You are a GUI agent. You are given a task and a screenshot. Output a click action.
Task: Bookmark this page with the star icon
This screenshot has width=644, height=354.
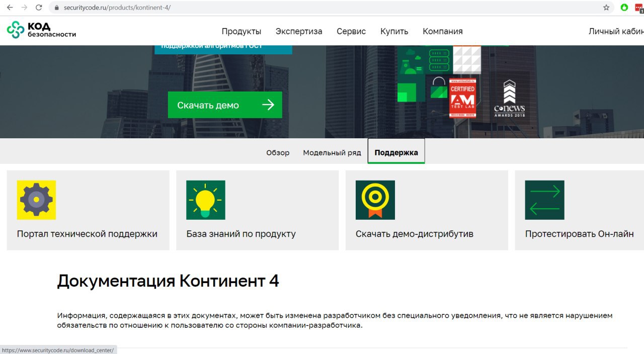pos(606,8)
